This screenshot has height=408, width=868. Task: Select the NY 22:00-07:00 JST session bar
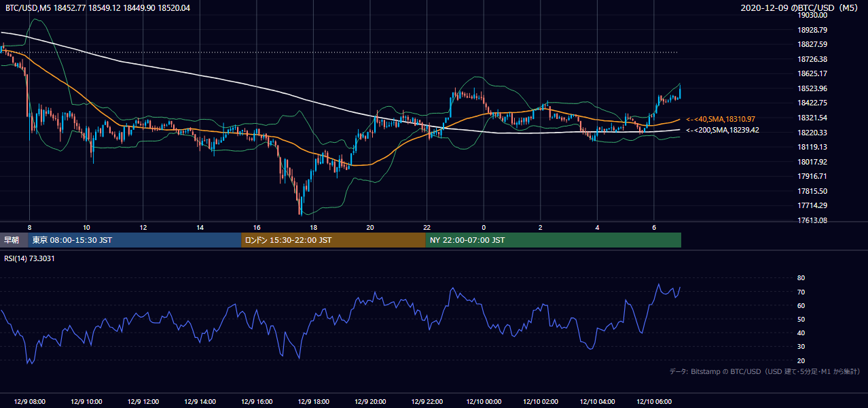tap(554, 240)
